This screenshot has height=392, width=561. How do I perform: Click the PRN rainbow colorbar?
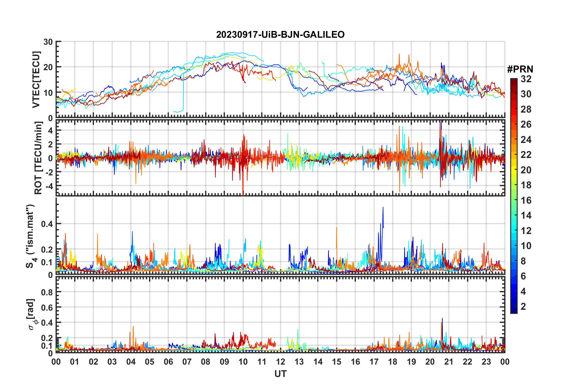click(x=514, y=196)
